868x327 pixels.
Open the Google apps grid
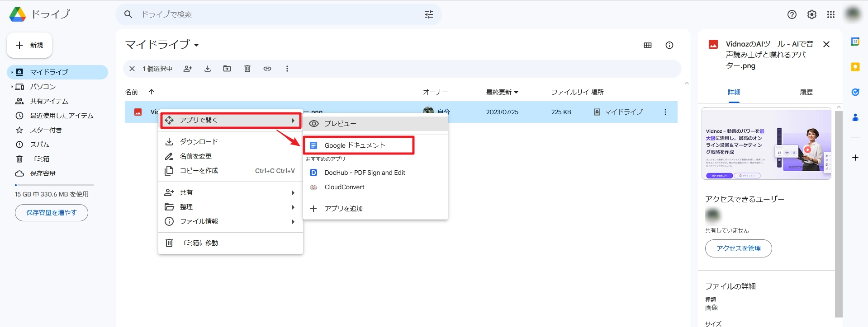[831, 14]
